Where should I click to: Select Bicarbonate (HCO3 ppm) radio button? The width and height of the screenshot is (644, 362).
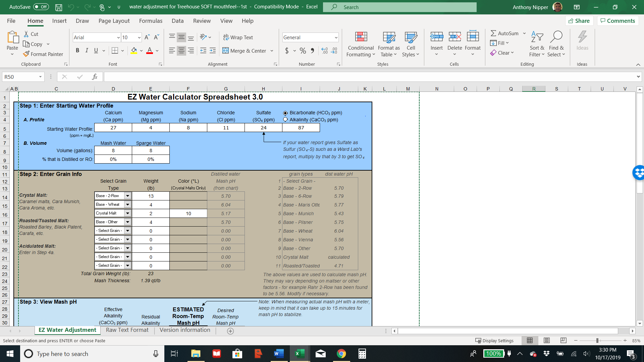[285, 113]
